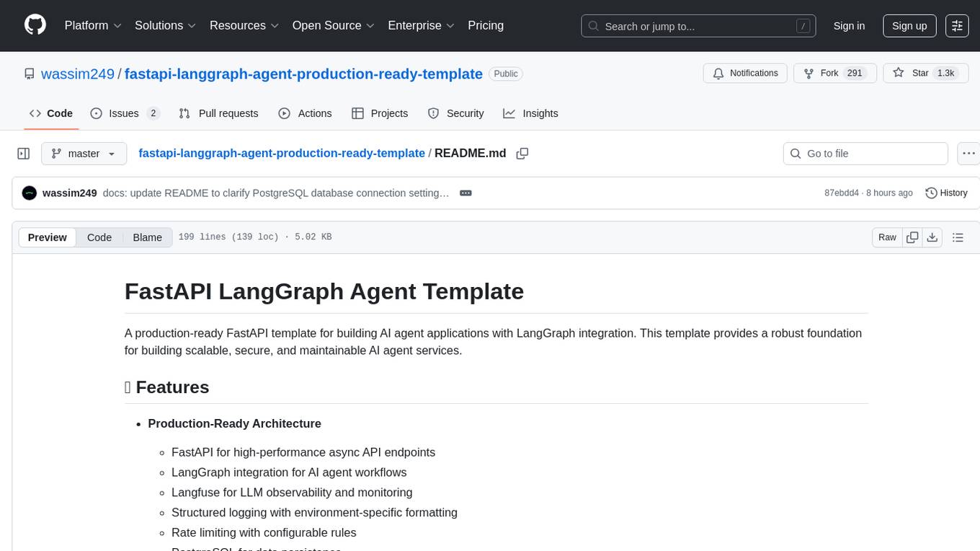Open the GitHub home logo
Screen dimensions: 980x551
coord(35,25)
